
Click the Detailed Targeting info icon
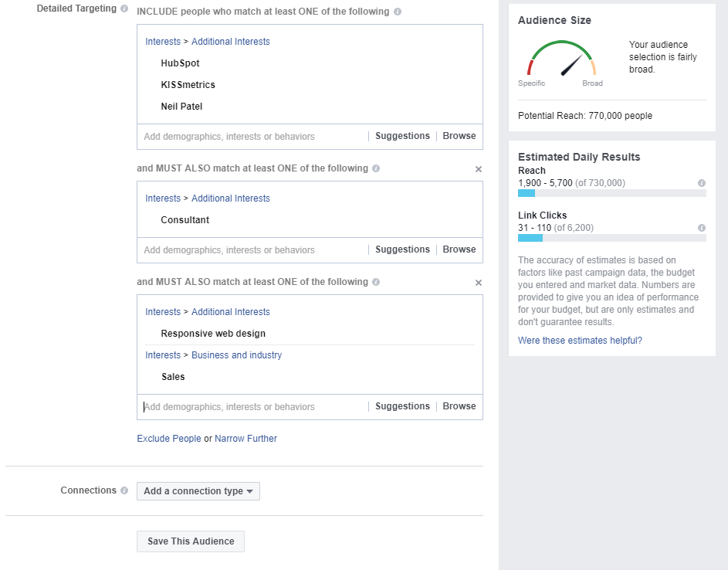(x=124, y=8)
